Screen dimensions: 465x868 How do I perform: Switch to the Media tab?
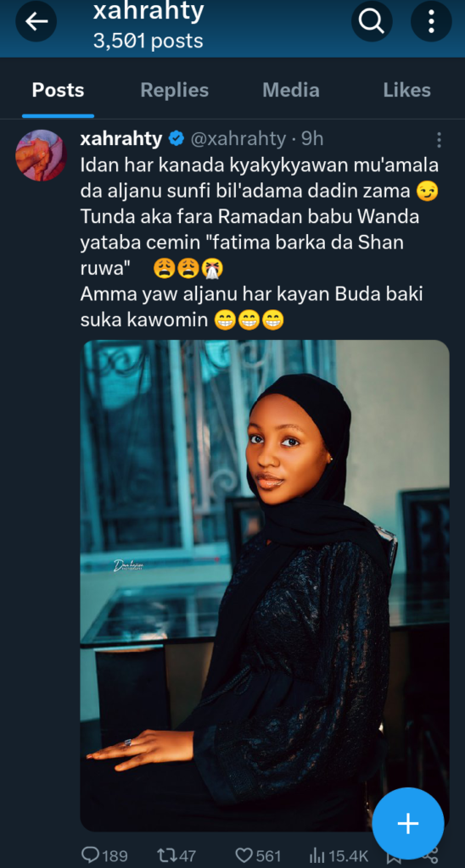tap(291, 90)
